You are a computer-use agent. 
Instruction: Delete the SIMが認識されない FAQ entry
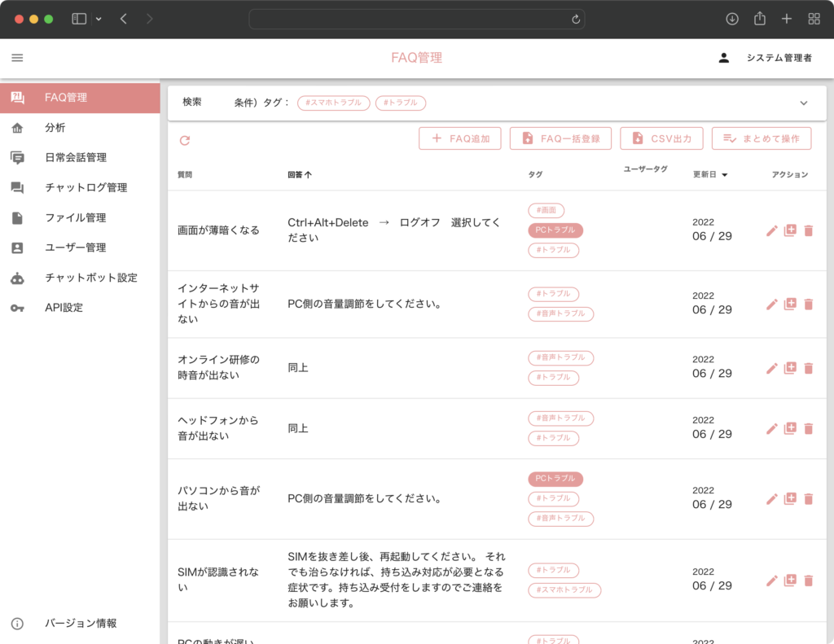pos(807,580)
